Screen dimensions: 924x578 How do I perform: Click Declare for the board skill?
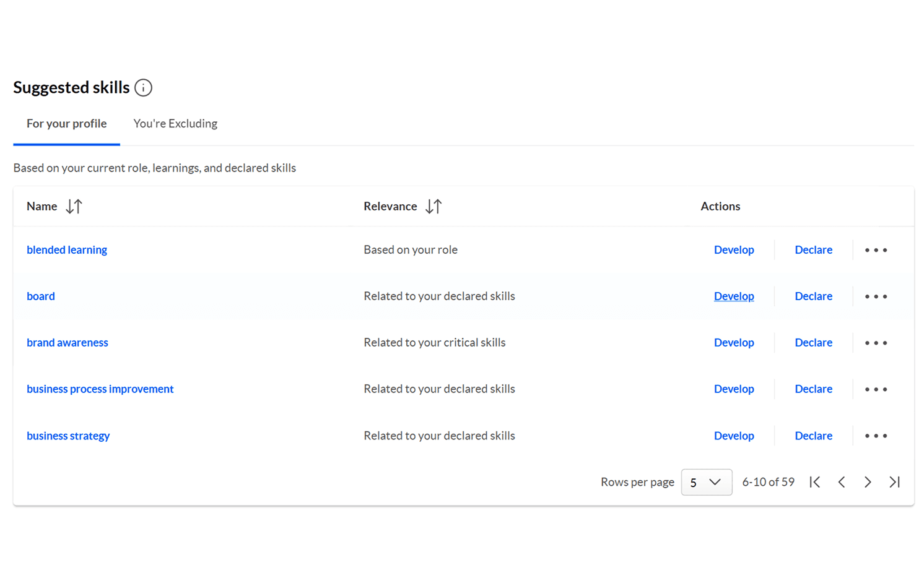coord(813,296)
